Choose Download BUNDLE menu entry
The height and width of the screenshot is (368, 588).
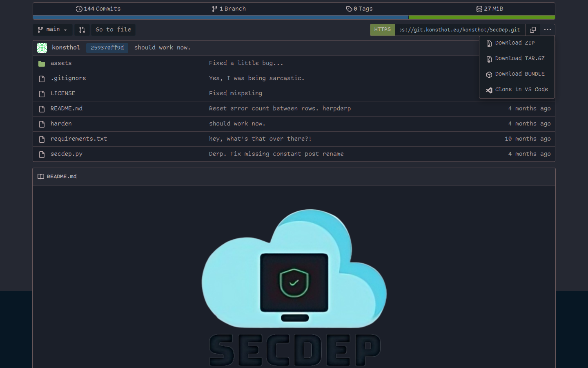click(x=519, y=74)
